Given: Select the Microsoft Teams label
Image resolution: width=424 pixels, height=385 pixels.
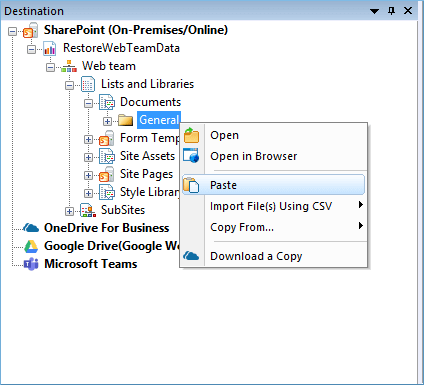Looking at the screenshot, I should (x=91, y=264).
